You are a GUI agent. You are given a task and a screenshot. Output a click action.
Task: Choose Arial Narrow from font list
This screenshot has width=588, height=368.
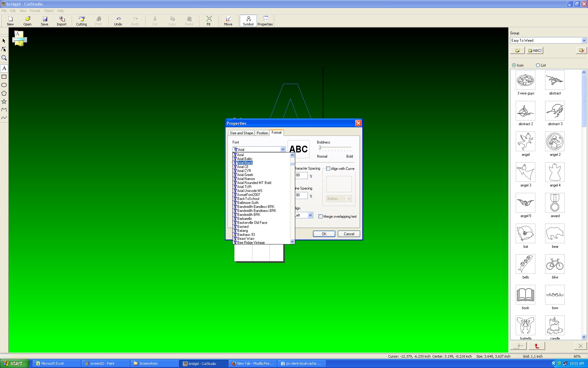point(246,179)
